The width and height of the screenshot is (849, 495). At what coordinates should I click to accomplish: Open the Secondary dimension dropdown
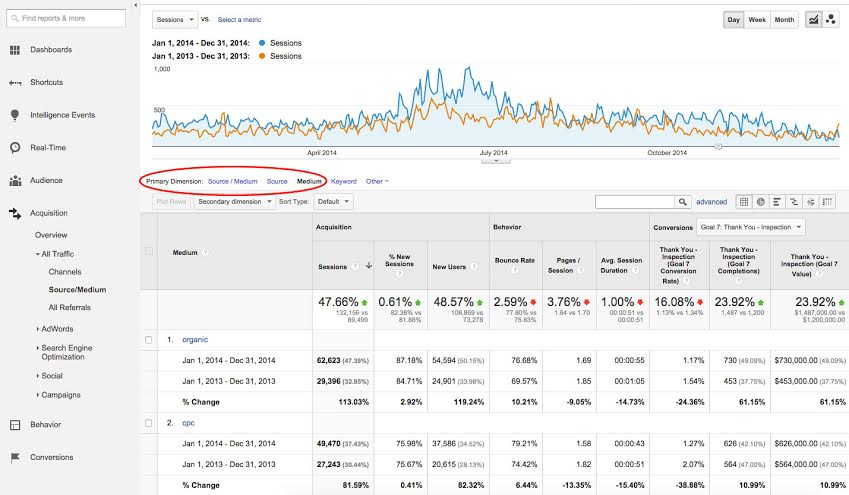click(x=234, y=201)
